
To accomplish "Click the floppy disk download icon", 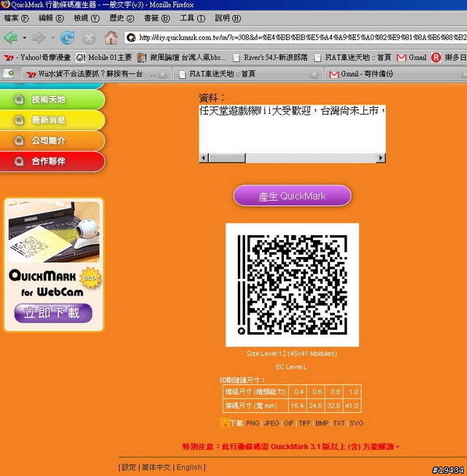I will coord(224,423).
